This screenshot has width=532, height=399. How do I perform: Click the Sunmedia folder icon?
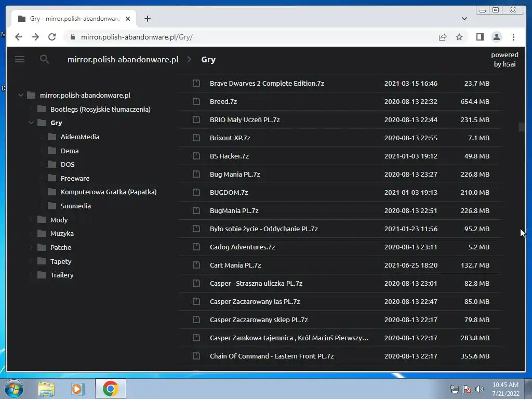point(52,206)
